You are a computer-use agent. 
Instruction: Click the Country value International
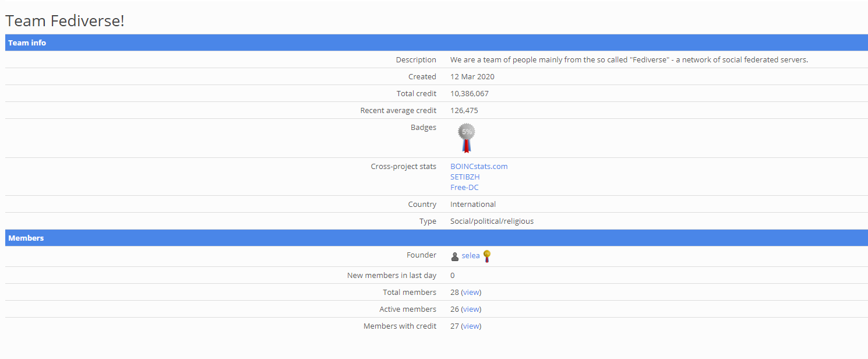coord(473,204)
